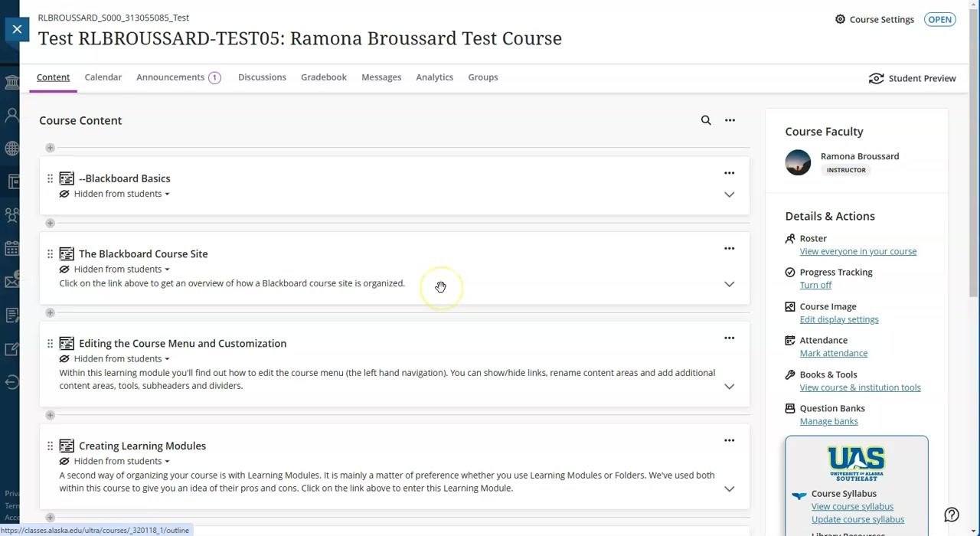The width and height of the screenshot is (980, 536).
Task: Expand The Blackboard Course Site module
Action: click(729, 284)
